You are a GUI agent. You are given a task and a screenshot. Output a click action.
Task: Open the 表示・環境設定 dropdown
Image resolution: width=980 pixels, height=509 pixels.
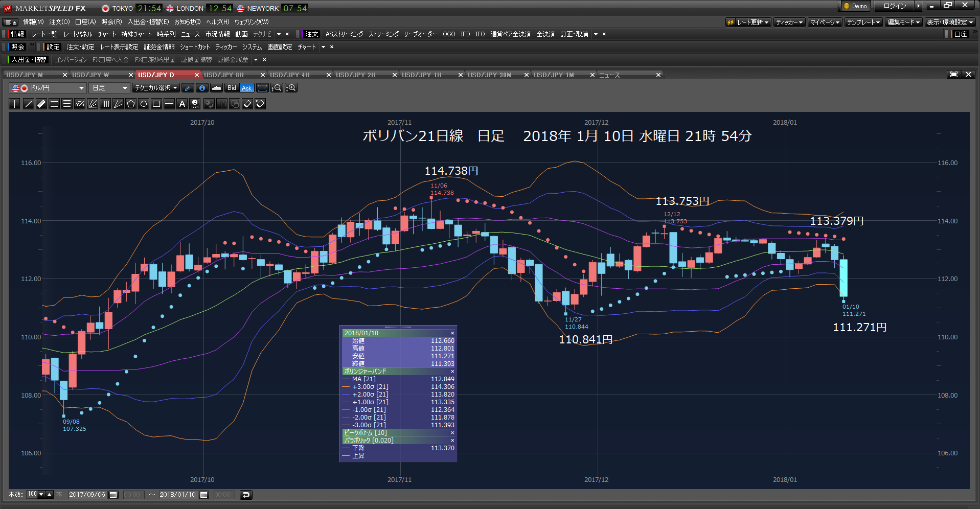[950, 22]
